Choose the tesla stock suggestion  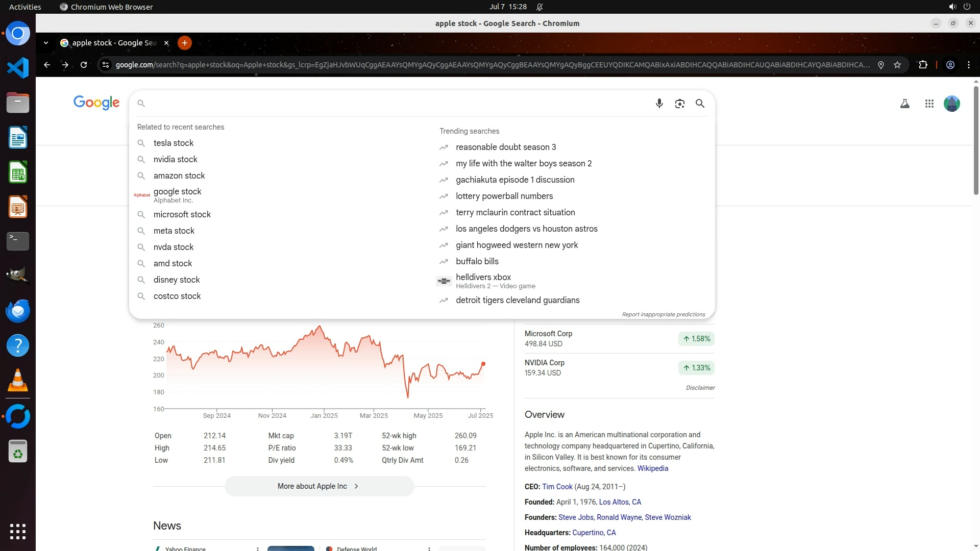[173, 143]
